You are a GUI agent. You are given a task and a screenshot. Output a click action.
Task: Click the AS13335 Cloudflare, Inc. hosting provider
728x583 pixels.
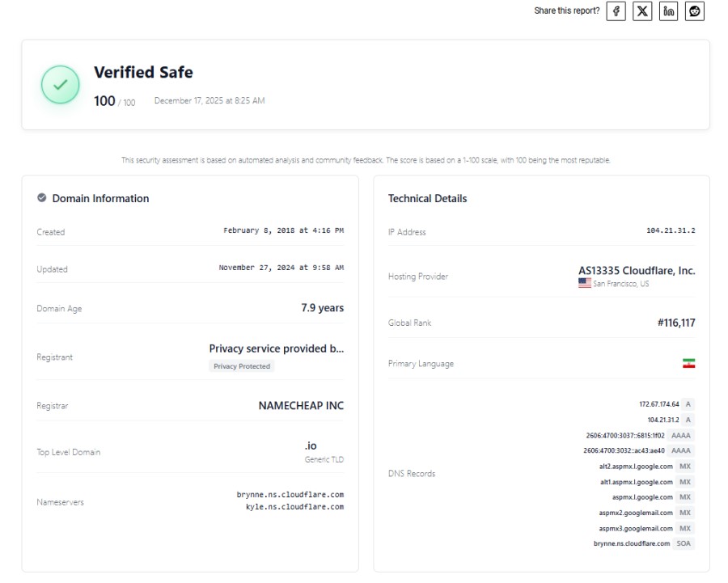(637, 271)
